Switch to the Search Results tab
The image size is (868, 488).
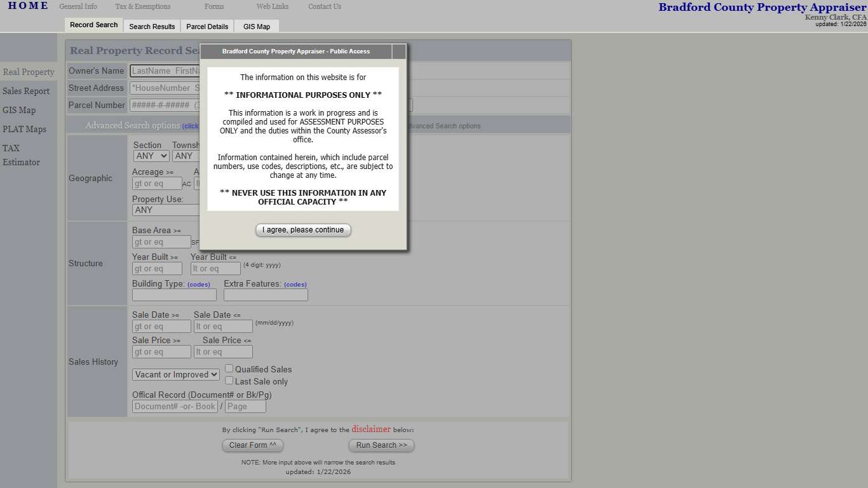(x=152, y=27)
